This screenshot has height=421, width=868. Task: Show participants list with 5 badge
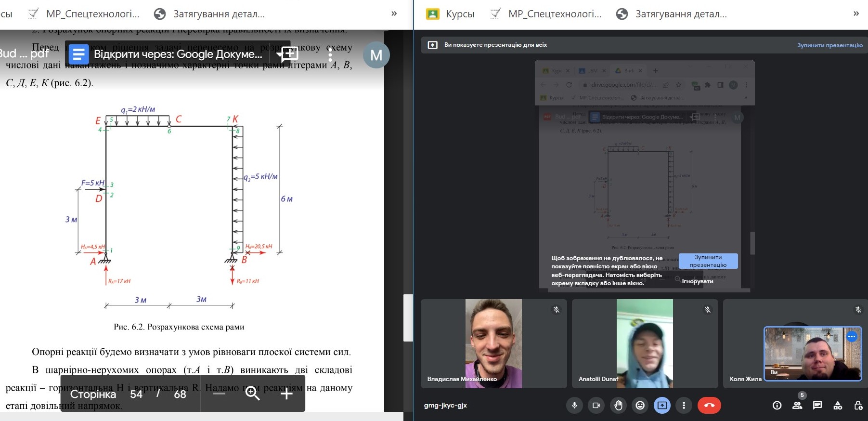[798, 405]
